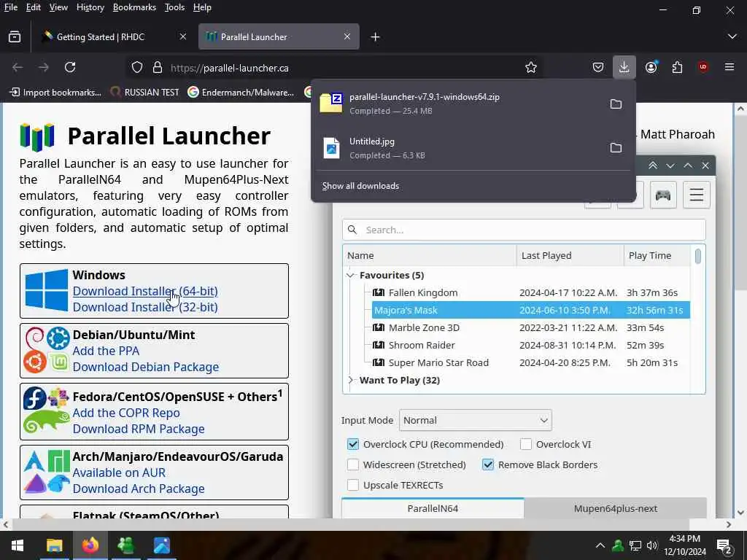Bookmark this page with the star icon
Image resolution: width=747 pixels, height=560 pixels.
(x=531, y=68)
